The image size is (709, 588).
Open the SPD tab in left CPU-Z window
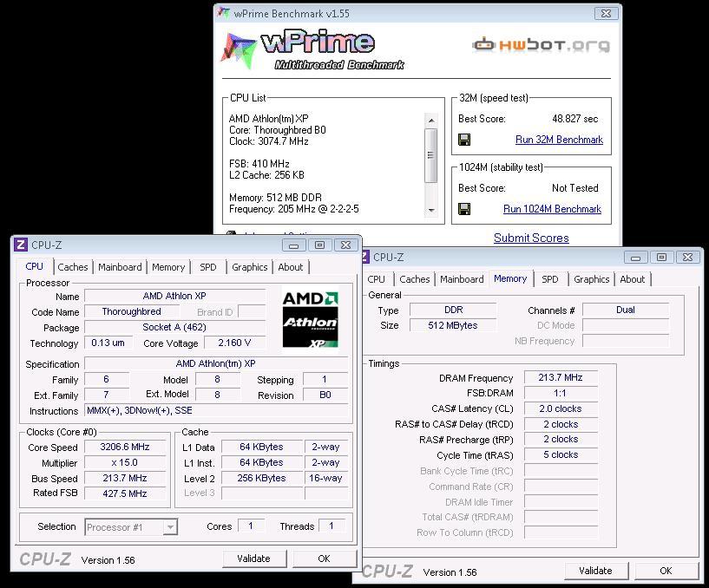tap(208, 267)
